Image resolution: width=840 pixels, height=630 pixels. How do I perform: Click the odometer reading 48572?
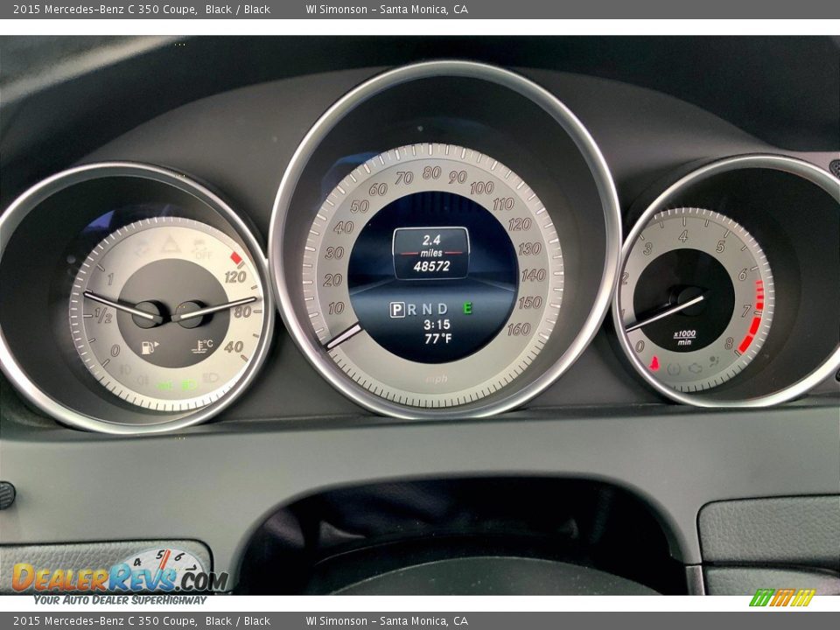[x=431, y=266]
